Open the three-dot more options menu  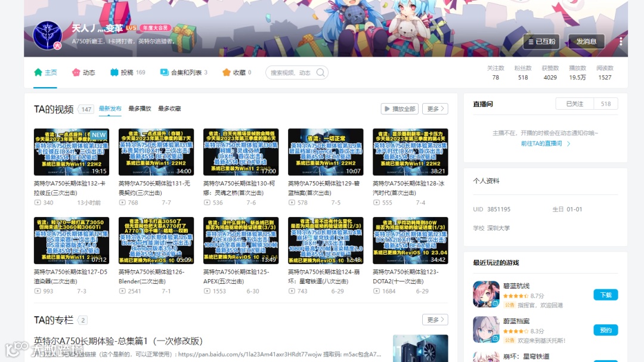621,41
